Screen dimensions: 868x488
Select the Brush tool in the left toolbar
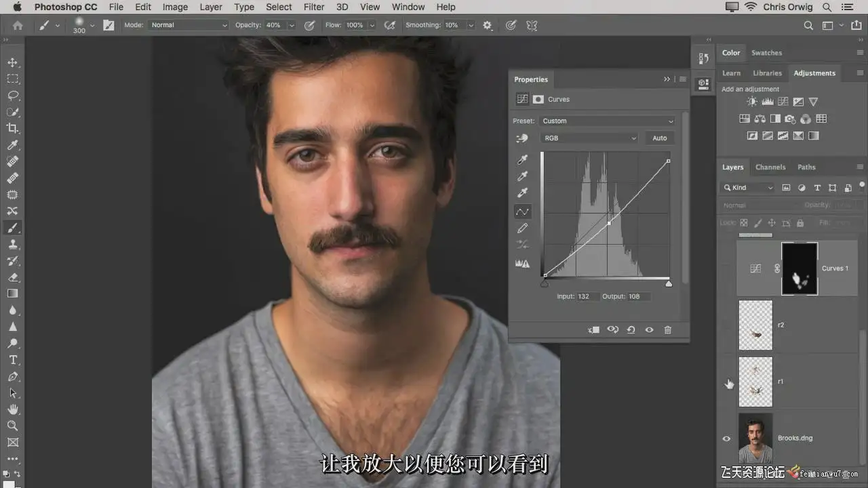[x=12, y=228]
